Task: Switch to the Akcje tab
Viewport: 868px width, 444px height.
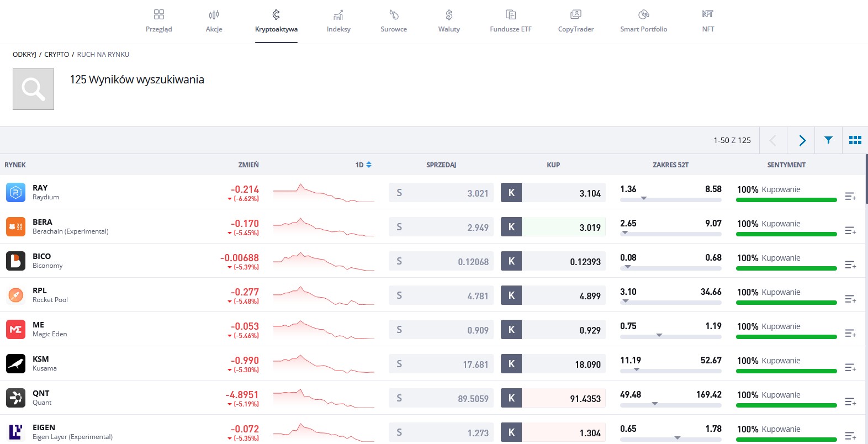Action: pyautogui.click(x=214, y=21)
